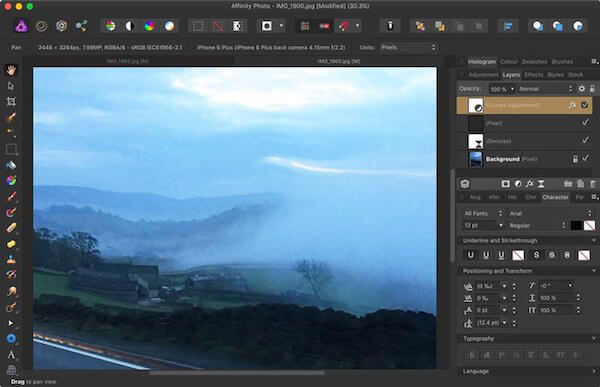This screenshot has height=387, width=600.
Task: Select the Crop tool
Action: coord(11,102)
